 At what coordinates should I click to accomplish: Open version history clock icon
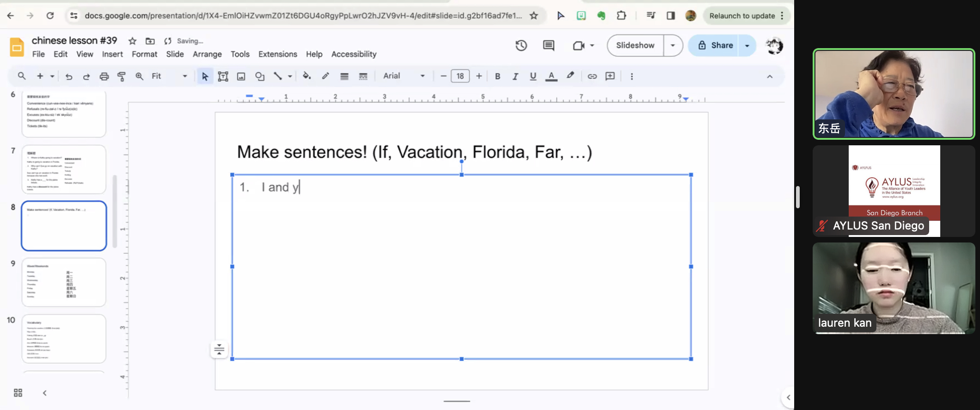tap(521, 45)
